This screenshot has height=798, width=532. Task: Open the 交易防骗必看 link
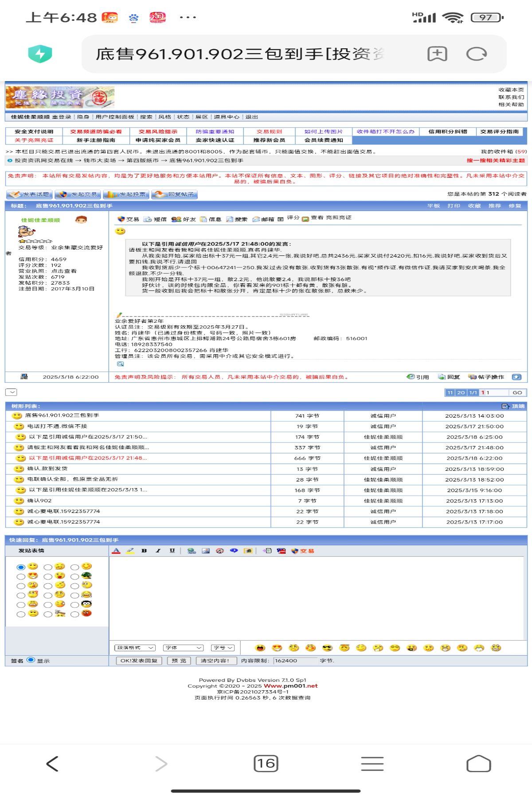click(x=96, y=132)
